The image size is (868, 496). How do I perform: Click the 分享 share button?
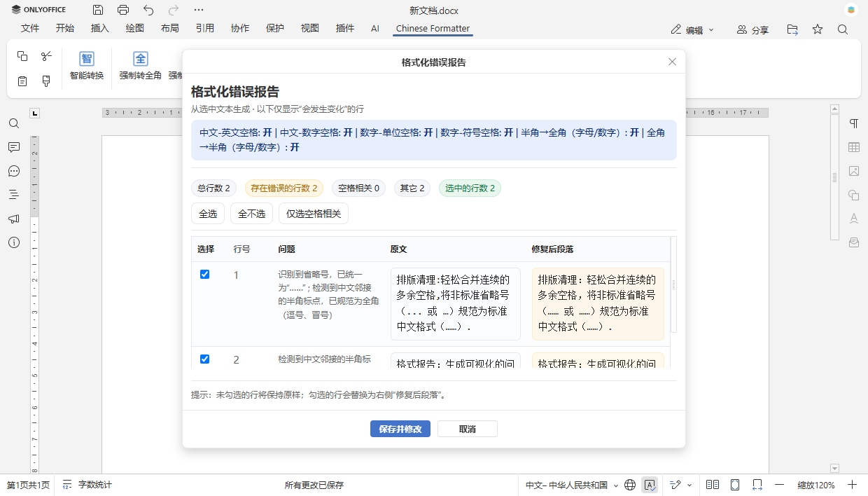click(x=752, y=30)
